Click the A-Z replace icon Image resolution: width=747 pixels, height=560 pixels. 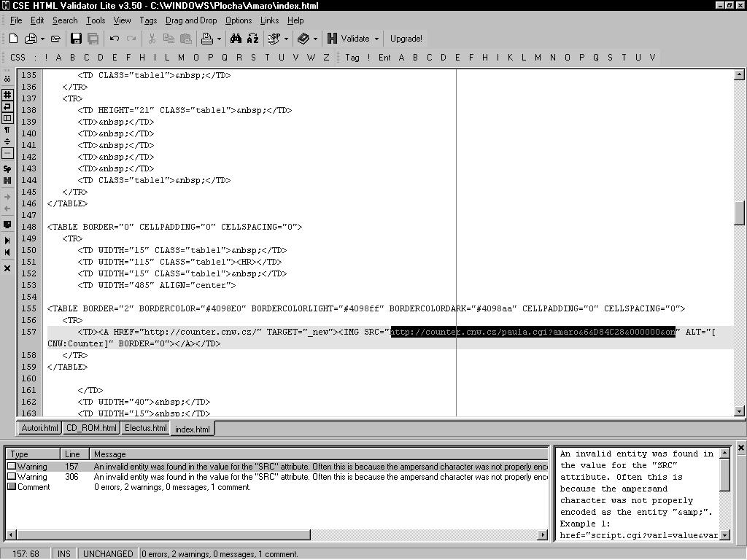253,39
